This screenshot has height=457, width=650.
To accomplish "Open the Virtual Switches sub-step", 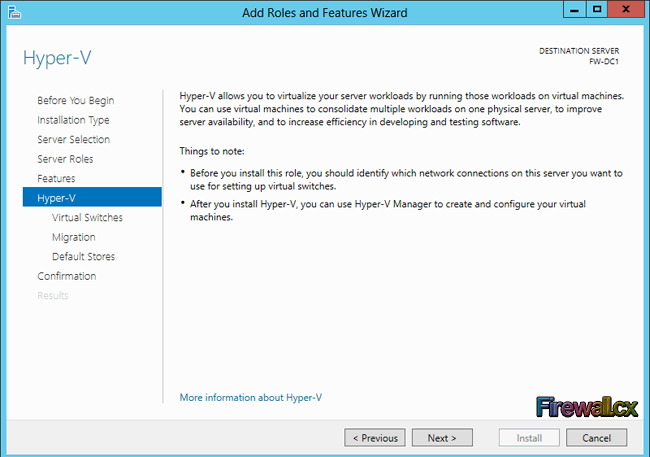I will tap(87, 217).
